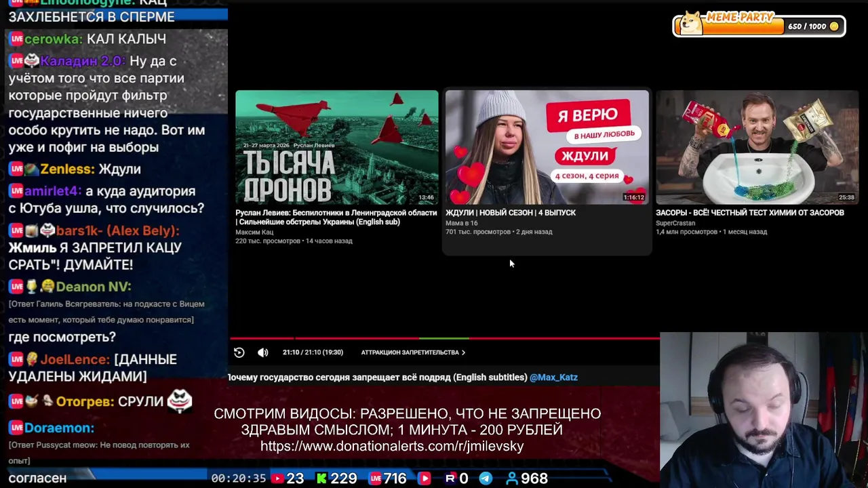The height and width of the screenshot is (488, 868).
Task: Click the 220 тыс. просмотров view count
Action: pyautogui.click(x=268, y=241)
